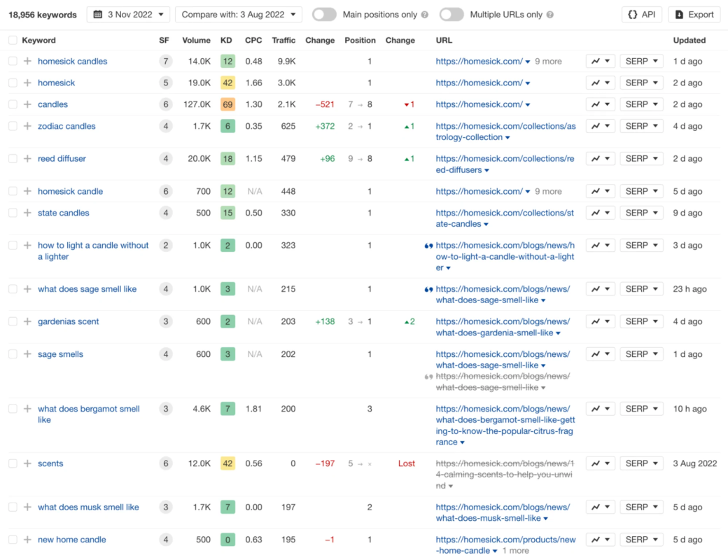
Task: Open position history chart for 'homesick candles'
Action: 601,61
